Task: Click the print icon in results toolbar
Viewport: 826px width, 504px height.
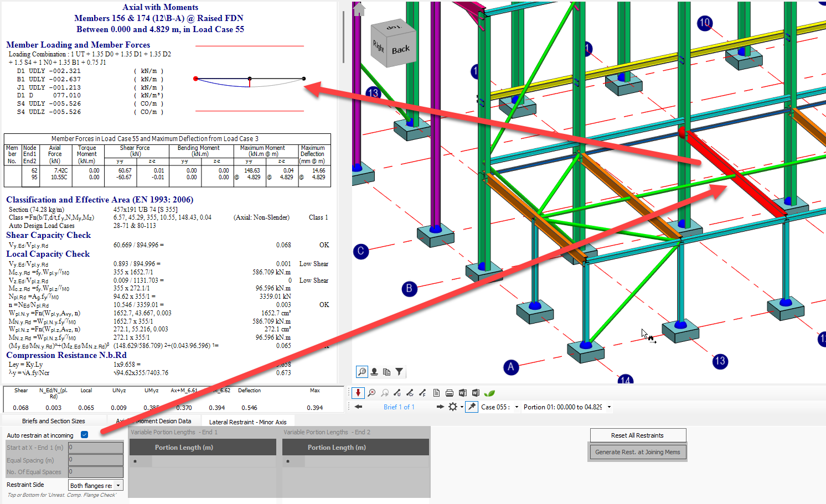Action: point(450,393)
